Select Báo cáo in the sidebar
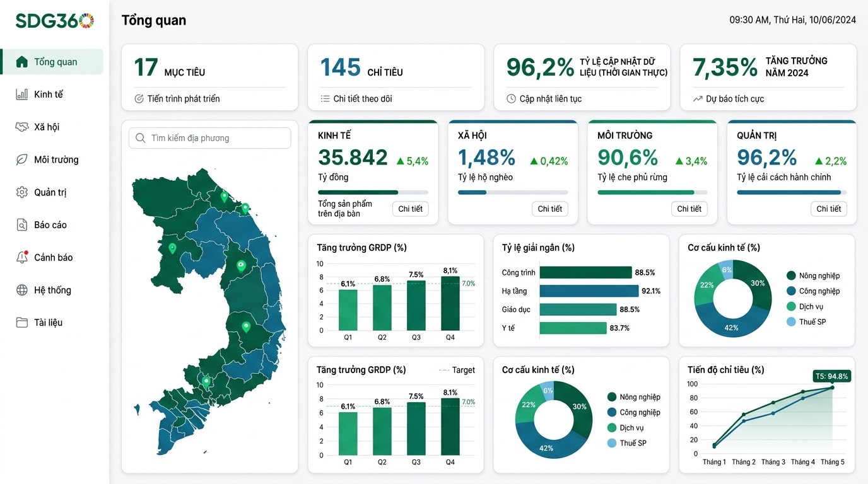The image size is (868, 484). 52,225
